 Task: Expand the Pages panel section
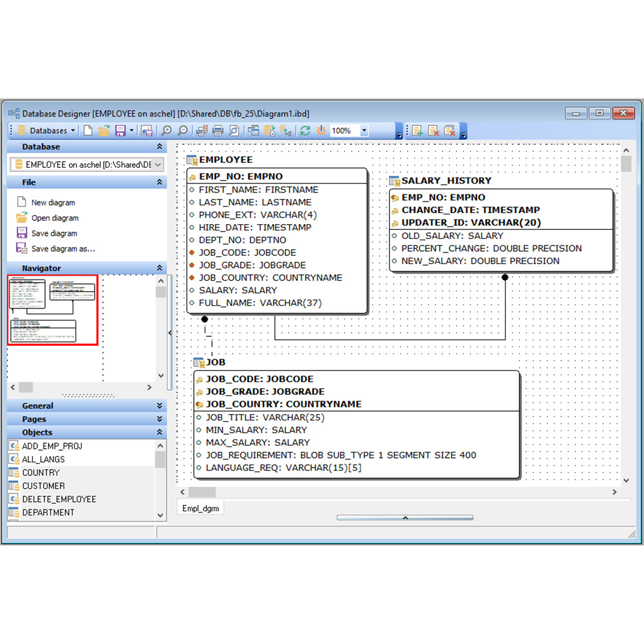click(x=159, y=419)
